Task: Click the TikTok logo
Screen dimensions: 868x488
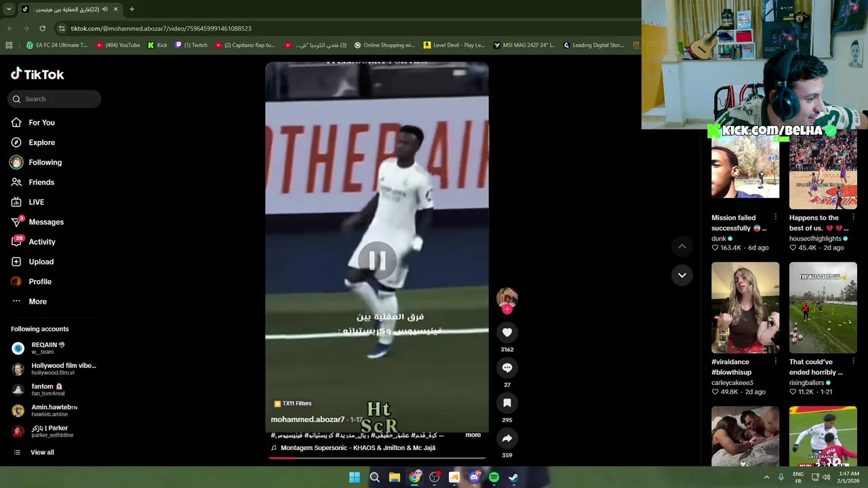Action: [x=37, y=74]
